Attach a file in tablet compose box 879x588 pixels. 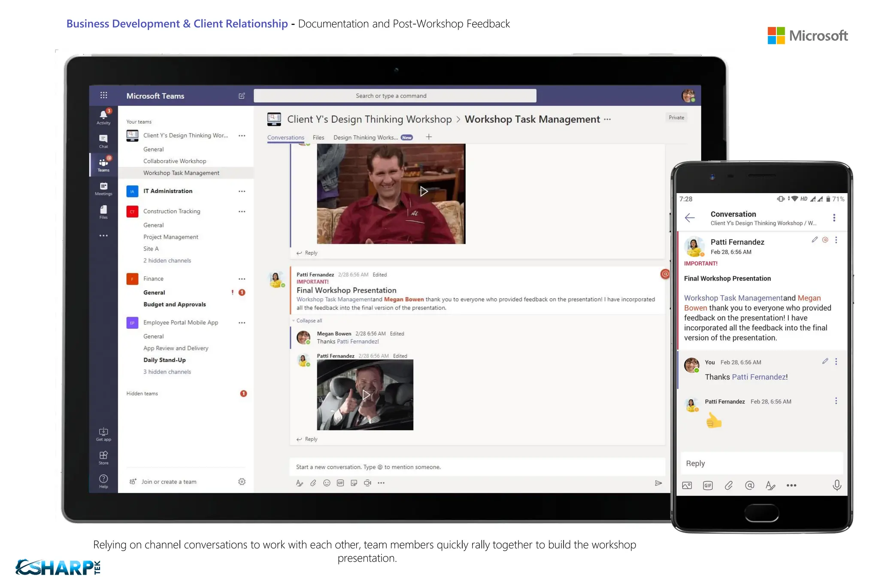313,483
